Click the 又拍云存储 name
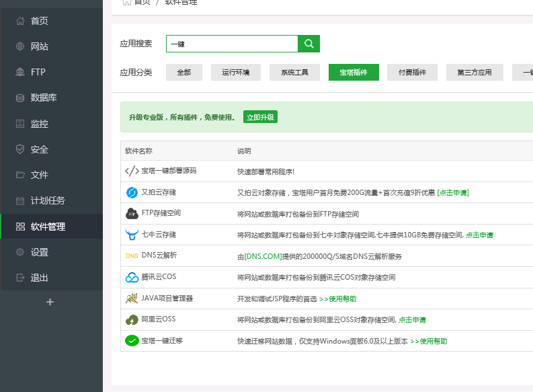The height and width of the screenshot is (392, 533). pyautogui.click(x=159, y=192)
